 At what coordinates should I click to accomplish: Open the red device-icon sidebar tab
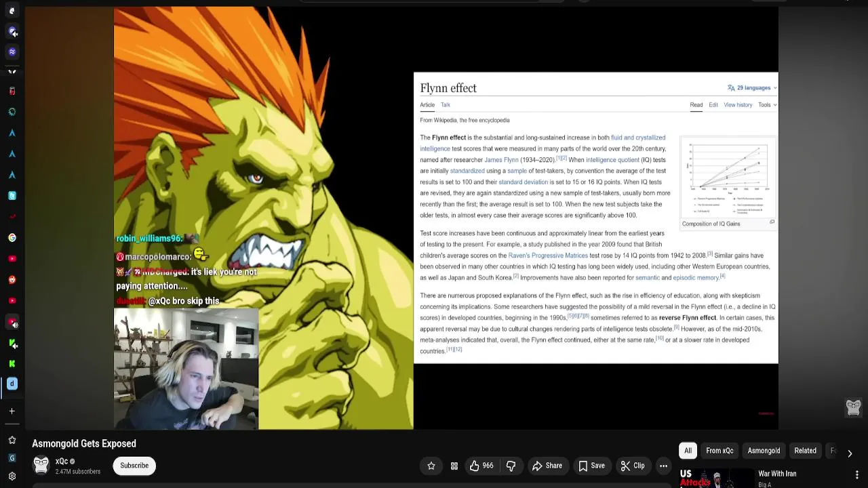coord(12,91)
